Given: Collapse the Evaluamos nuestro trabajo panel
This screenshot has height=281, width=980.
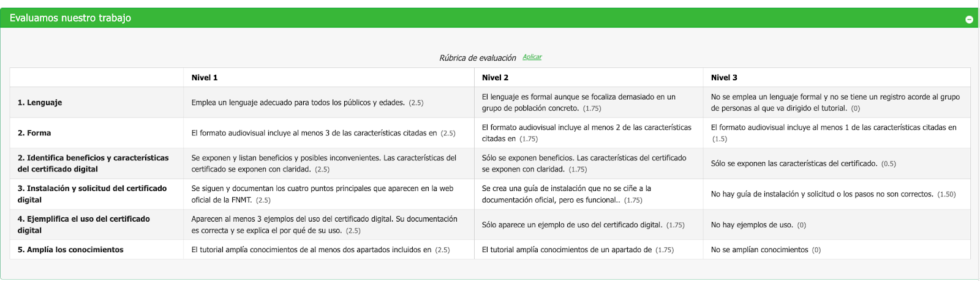Looking at the screenshot, I should click(969, 20).
